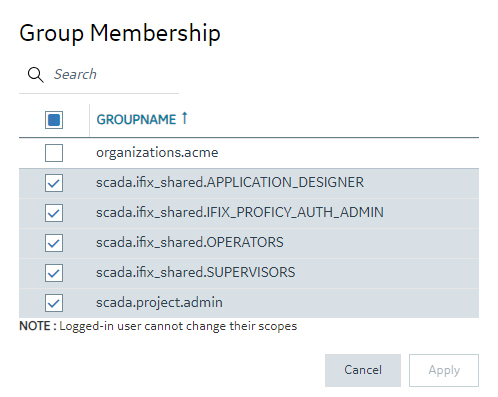The width and height of the screenshot is (498, 397).
Task: Toggle the select-all header checkbox
Action: tap(54, 120)
